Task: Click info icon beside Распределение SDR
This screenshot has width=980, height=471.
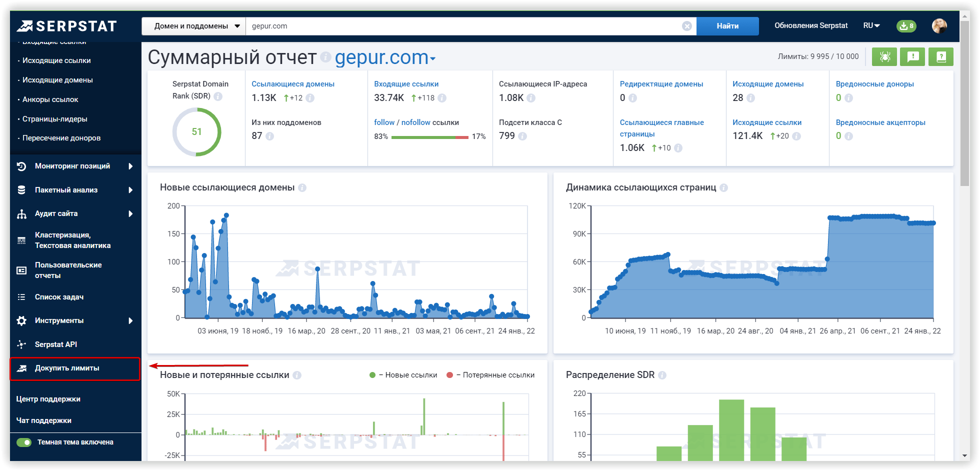Action: coord(662,375)
